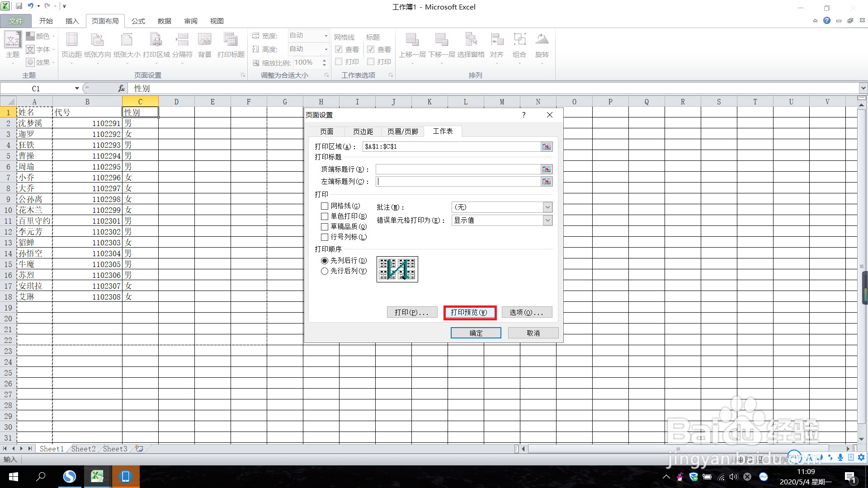Increase 缩放比例 scale with up stepper

[x=324, y=60]
